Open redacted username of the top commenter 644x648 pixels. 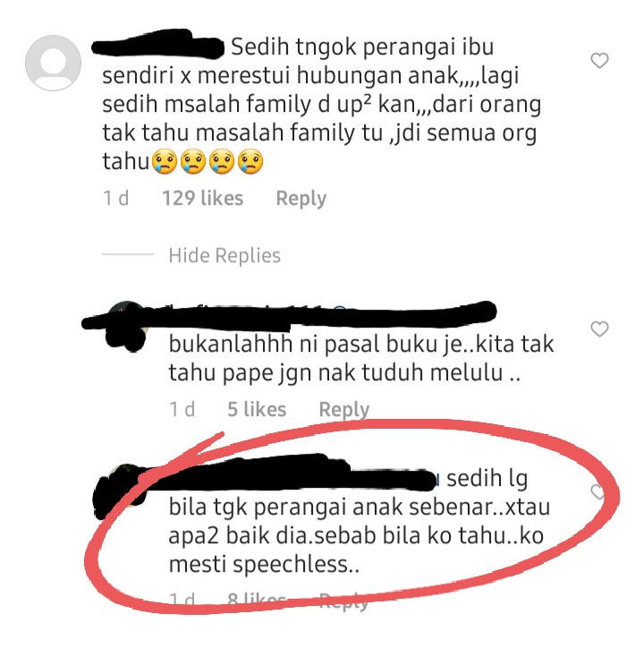pos(157,45)
